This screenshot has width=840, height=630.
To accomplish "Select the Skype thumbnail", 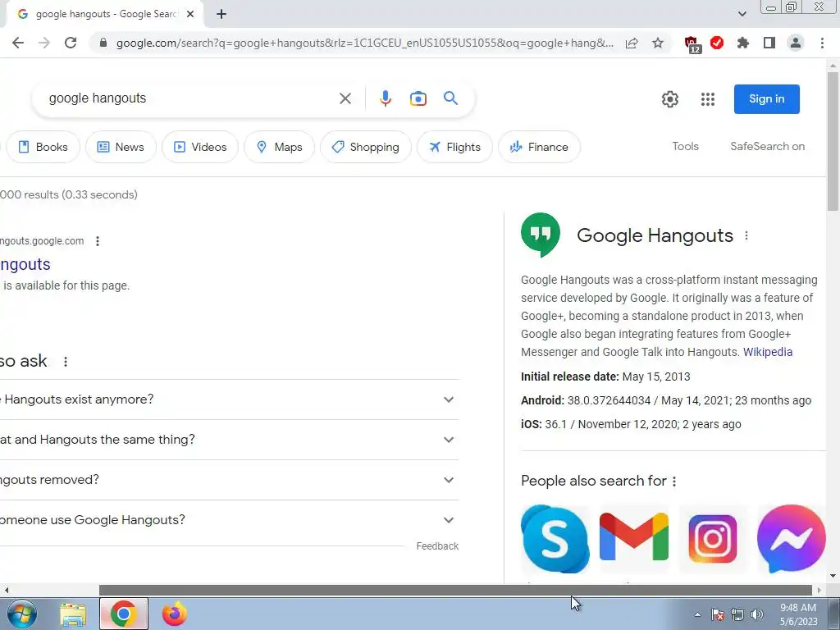I will point(555,538).
